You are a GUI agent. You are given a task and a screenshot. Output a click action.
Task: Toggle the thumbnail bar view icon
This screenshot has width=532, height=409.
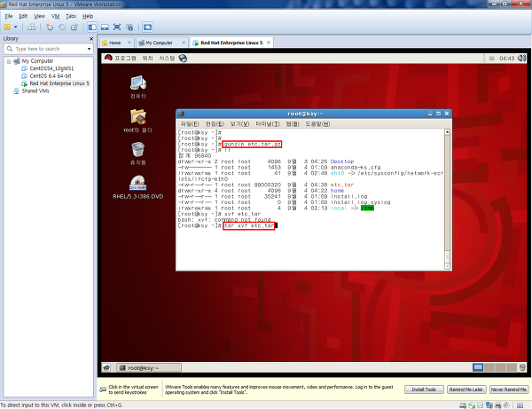pyautogui.click(x=105, y=28)
